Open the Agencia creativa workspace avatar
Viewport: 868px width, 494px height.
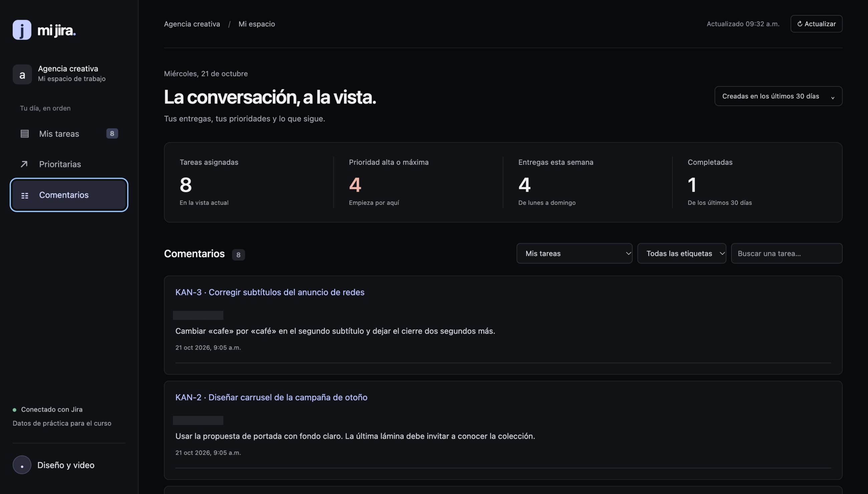(22, 74)
